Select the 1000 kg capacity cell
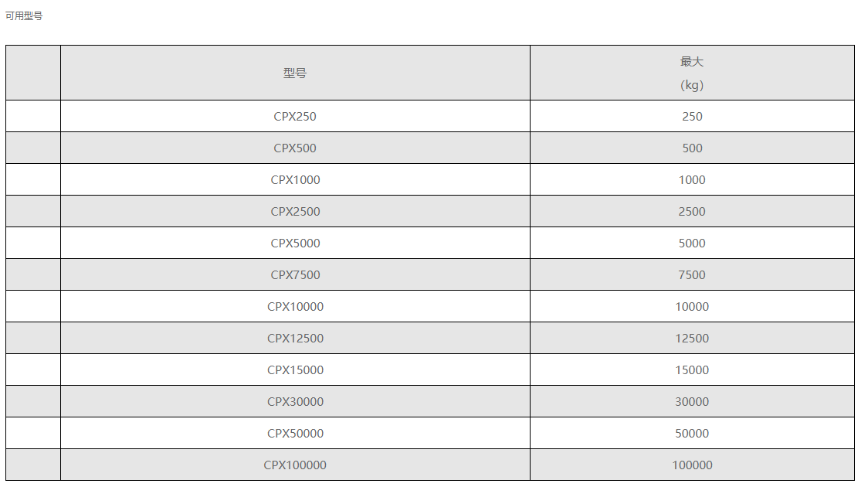Viewport: 868px width, 487px height. pos(692,180)
